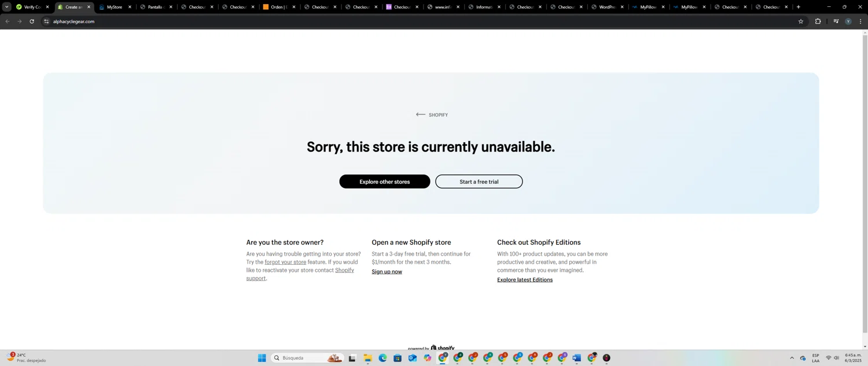868x366 pixels.
Task: Click the Sign up now link
Action: 387,272
